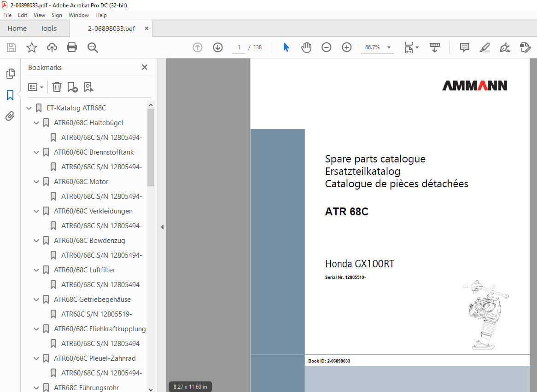Select the 2-06898033.pdf document tab
Screen dimensions: 537x392
[111, 29]
